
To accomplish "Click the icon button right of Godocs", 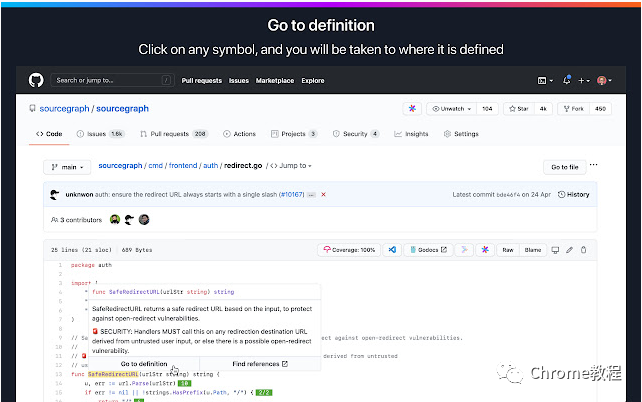I will [x=464, y=250].
